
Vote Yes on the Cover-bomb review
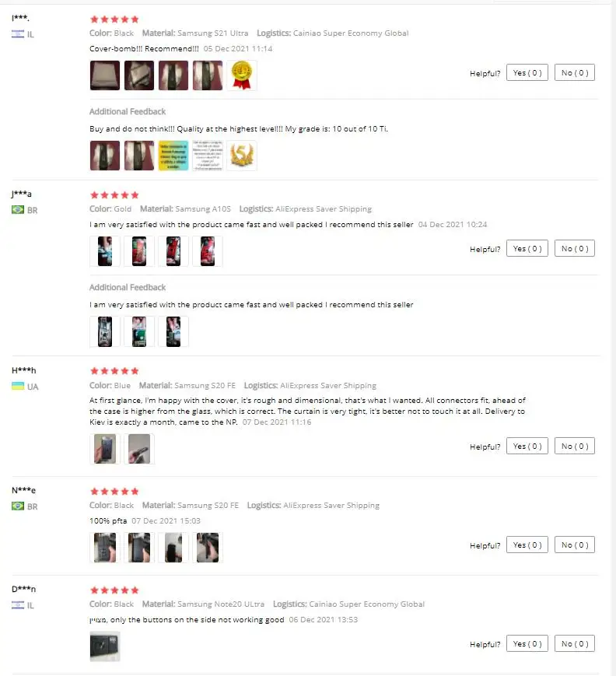pos(527,72)
